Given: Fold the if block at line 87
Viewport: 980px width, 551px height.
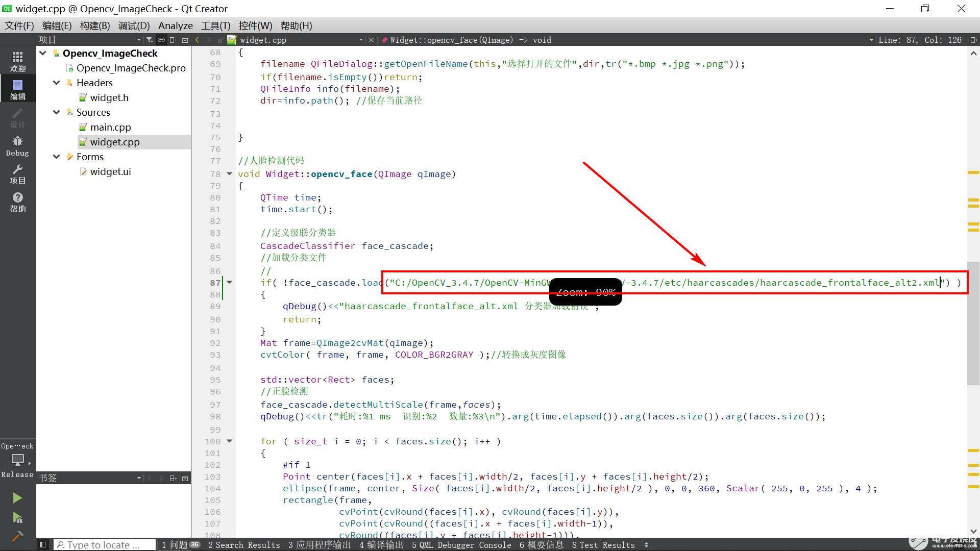Looking at the screenshot, I should [x=230, y=283].
